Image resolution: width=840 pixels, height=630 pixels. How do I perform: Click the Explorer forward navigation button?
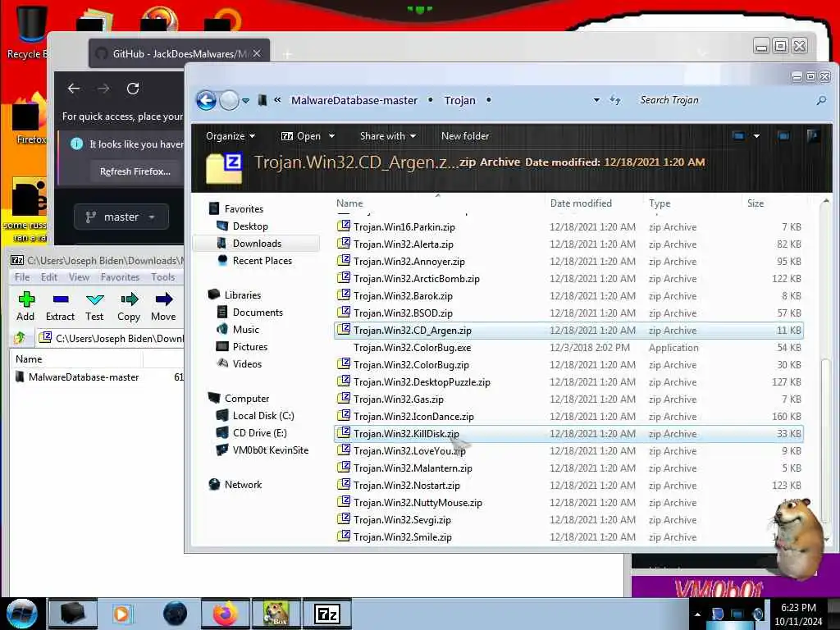click(229, 100)
